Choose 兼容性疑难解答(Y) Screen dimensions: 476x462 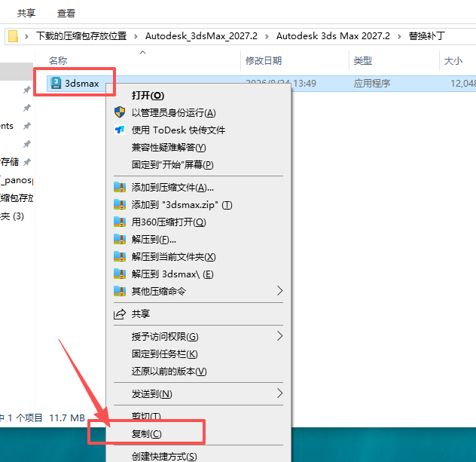coord(198,147)
